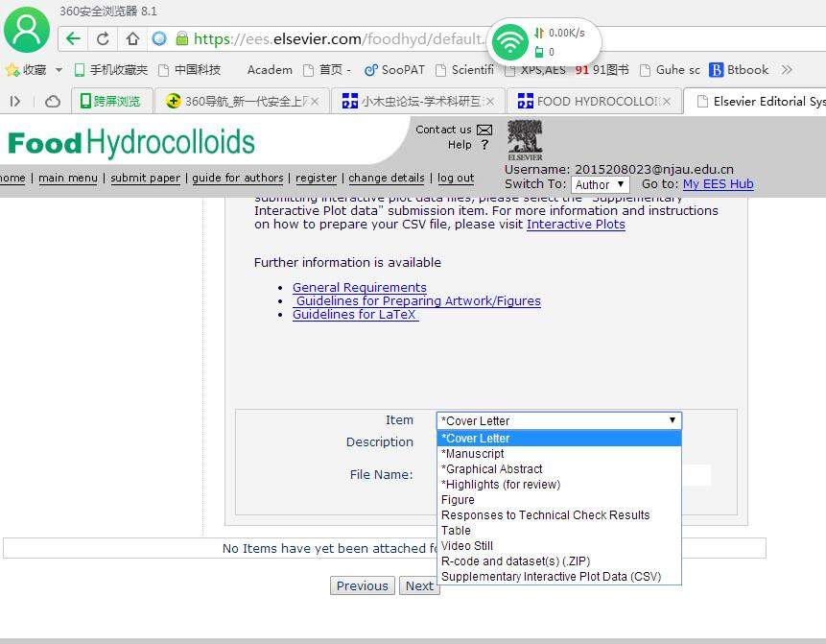Open the 中国科技 bookmark
The height and width of the screenshot is (644, 826).
click(190, 69)
